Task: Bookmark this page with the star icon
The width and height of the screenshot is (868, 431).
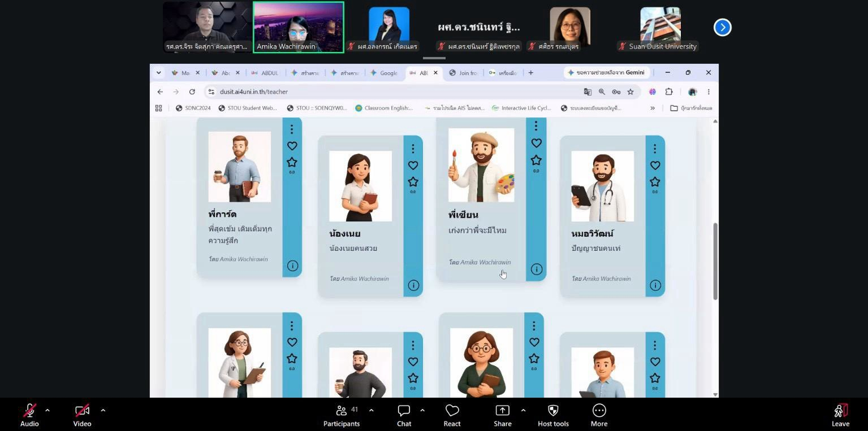Action: 631,92
